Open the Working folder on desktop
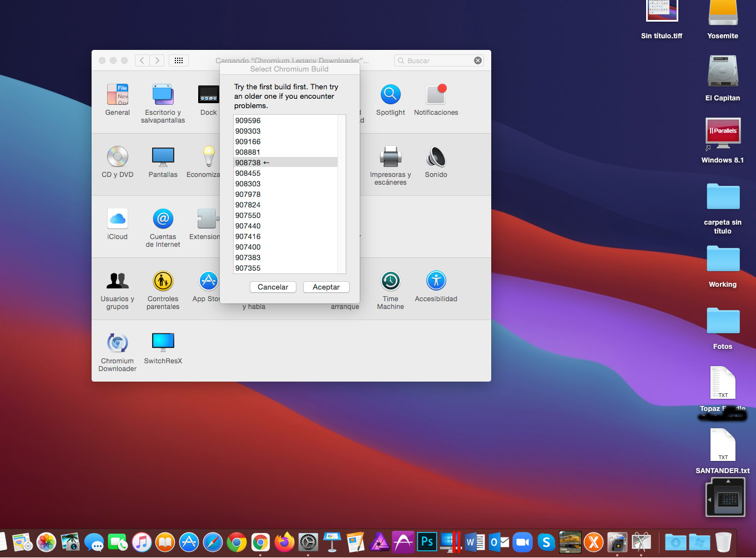Viewport: 756px width, 558px height. click(x=723, y=260)
